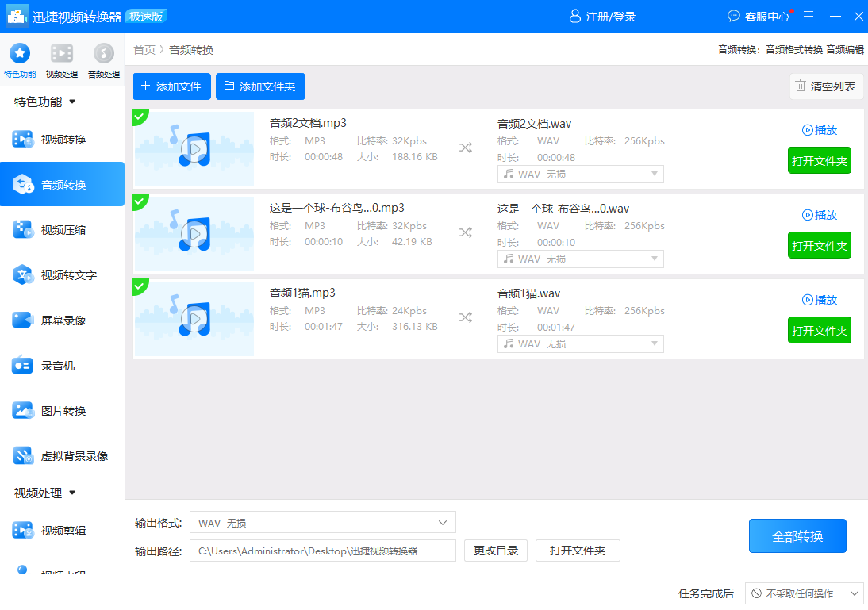The height and width of the screenshot is (610, 868).
Task: Toggle the green checkmark on 音频2文档.mp3
Action: [140, 117]
